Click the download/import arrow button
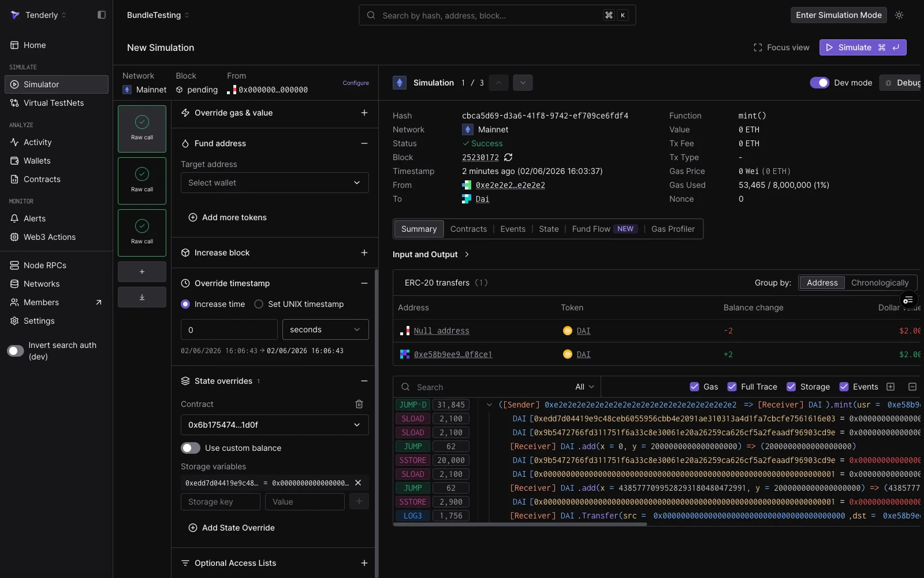Image resolution: width=924 pixels, height=578 pixels. click(142, 297)
